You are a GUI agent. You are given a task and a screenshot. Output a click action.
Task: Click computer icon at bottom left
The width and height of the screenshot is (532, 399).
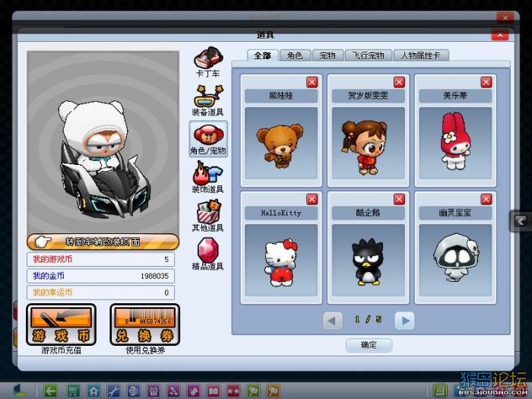click(x=20, y=391)
